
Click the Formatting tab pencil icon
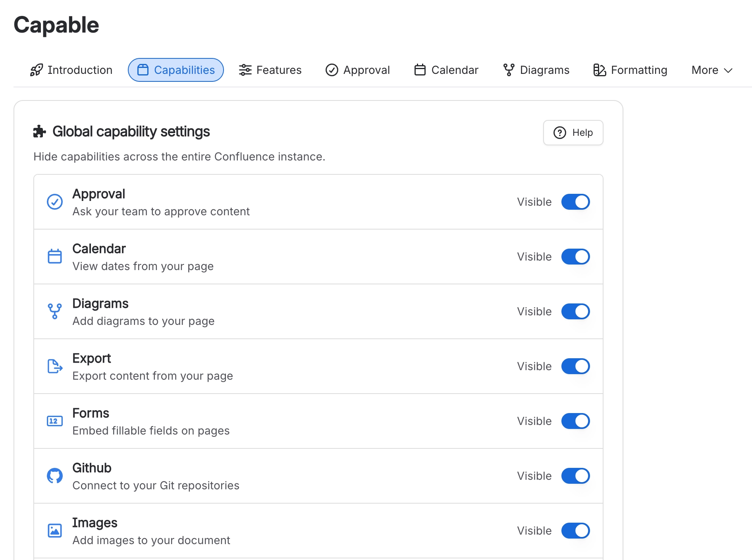(600, 70)
